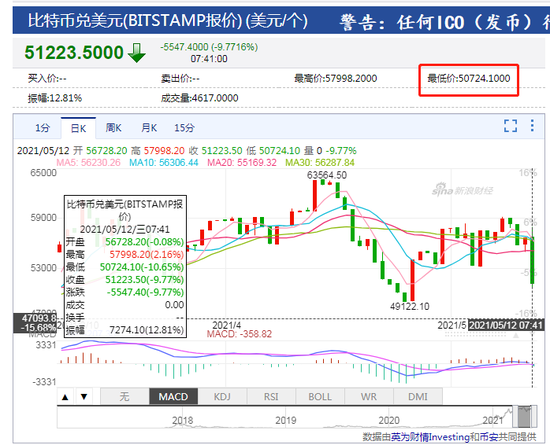Image resolution: width=550 pixels, height=445 pixels.
Task: Select the 日K chart tab
Action: [78, 128]
